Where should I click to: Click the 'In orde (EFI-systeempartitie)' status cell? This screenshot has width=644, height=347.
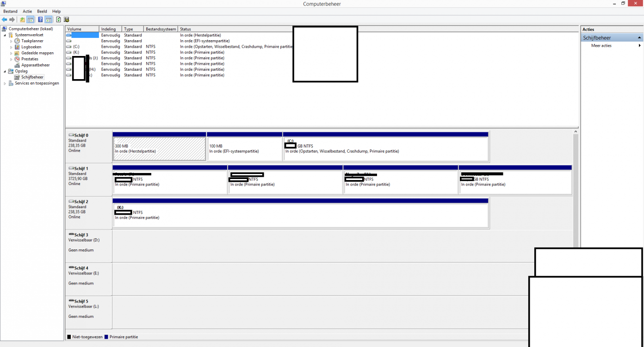(x=204, y=41)
